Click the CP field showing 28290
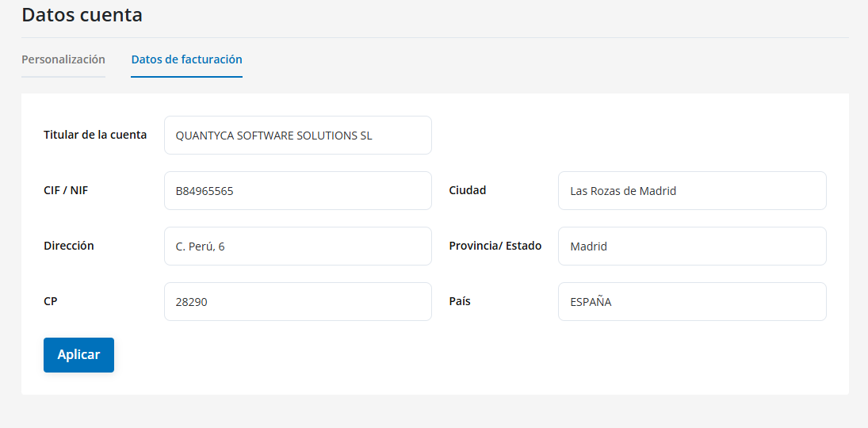The image size is (868, 428). pyautogui.click(x=298, y=302)
